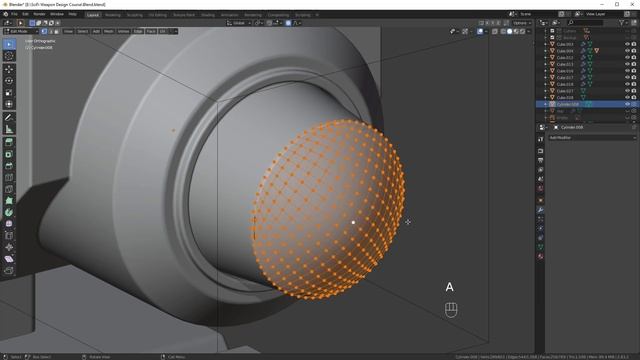This screenshot has width=640, height=360.
Task: Open the overlays dropdown arrow
Action: click(486, 31)
